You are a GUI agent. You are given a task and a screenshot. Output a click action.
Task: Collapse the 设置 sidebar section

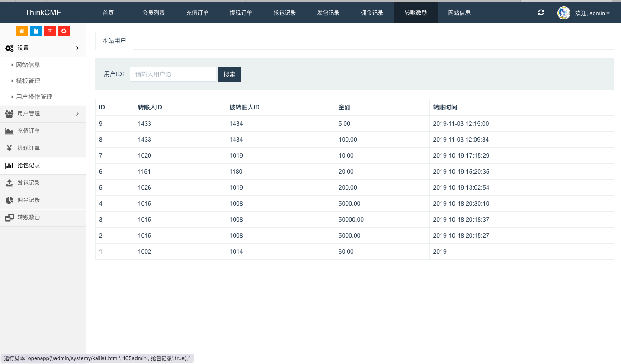tap(43, 48)
